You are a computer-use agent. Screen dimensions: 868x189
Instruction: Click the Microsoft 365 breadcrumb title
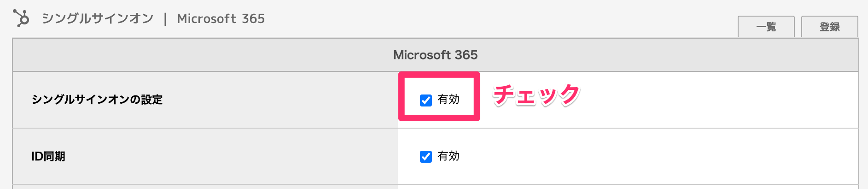coord(221,18)
